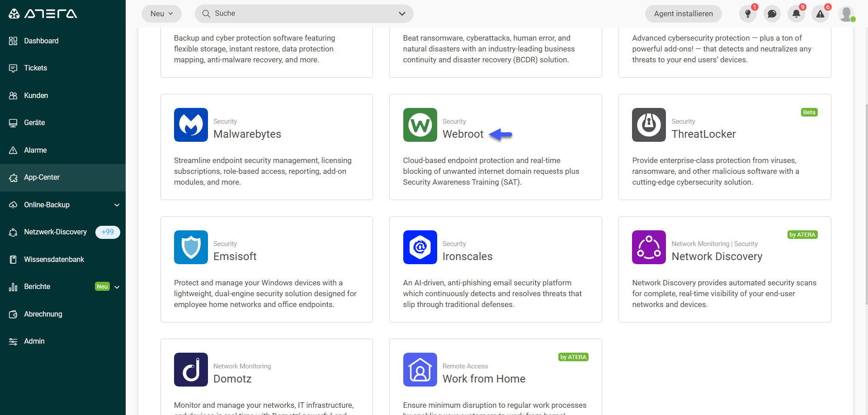
Task: Click the Netzwerk-Discovery sidebar icon
Action: point(13,232)
